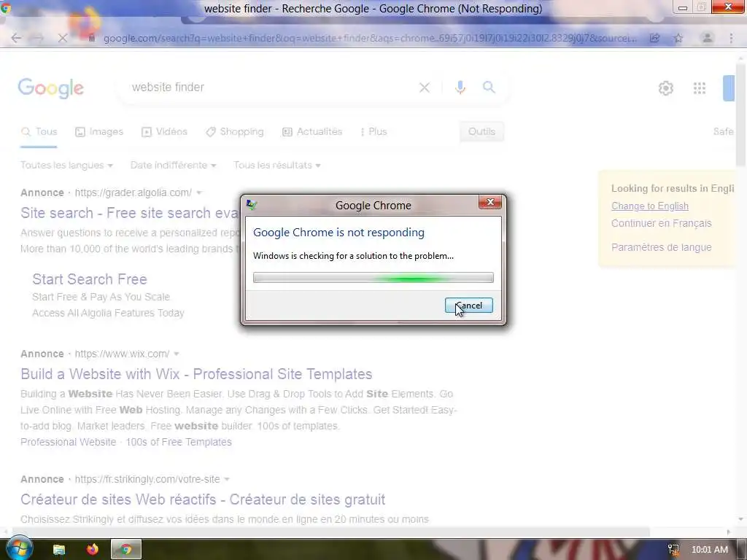Switch to Actualités tab
747x560 pixels.
[x=312, y=132]
